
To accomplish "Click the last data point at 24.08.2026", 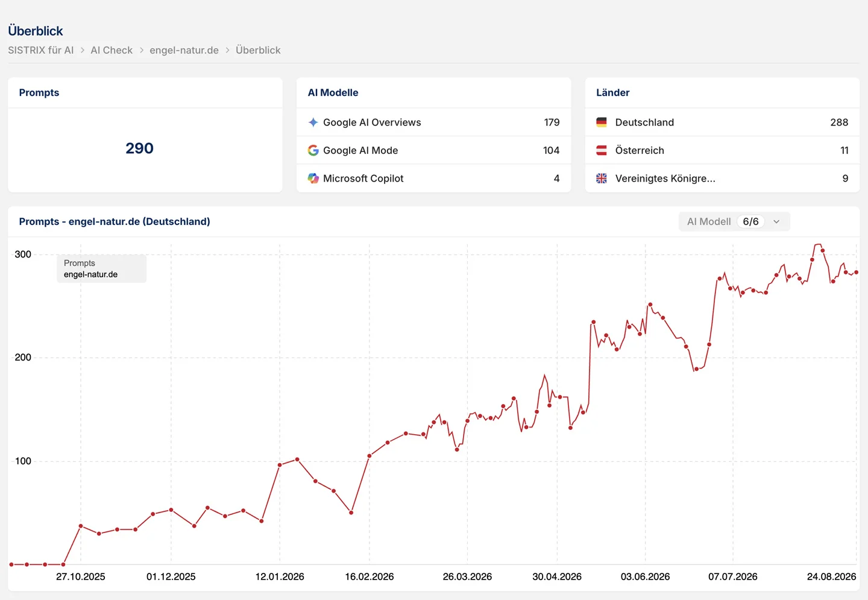I will (x=856, y=272).
